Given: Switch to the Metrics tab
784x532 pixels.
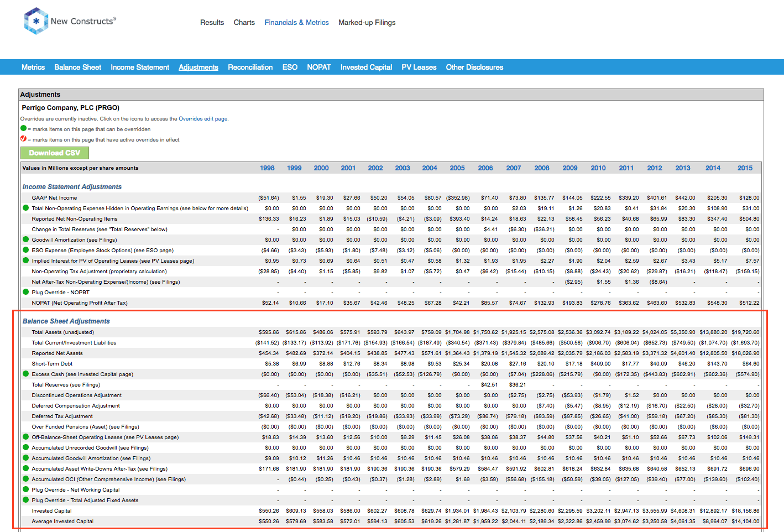Looking at the screenshot, I should (33, 67).
